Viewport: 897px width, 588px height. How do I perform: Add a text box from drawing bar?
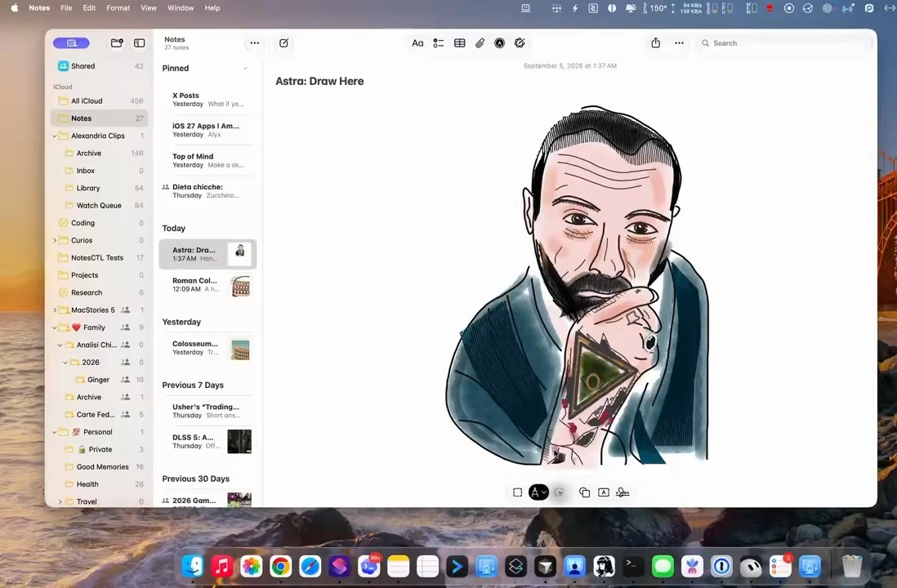[x=604, y=492]
